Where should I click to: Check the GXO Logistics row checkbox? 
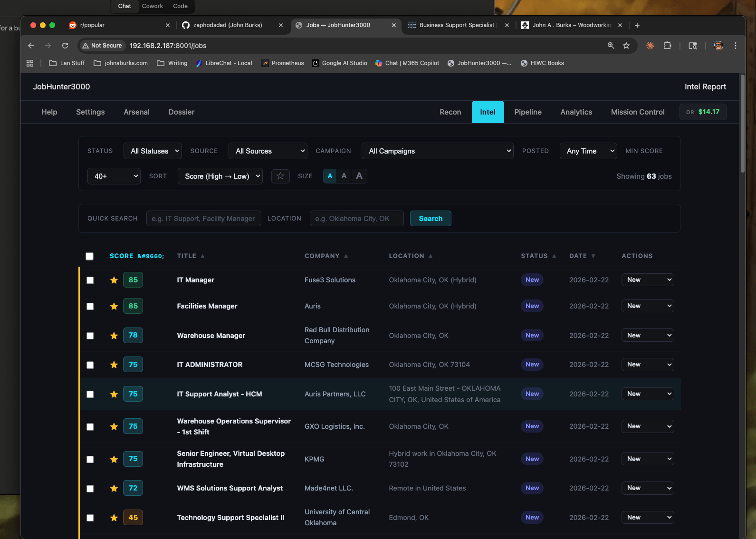point(90,427)
